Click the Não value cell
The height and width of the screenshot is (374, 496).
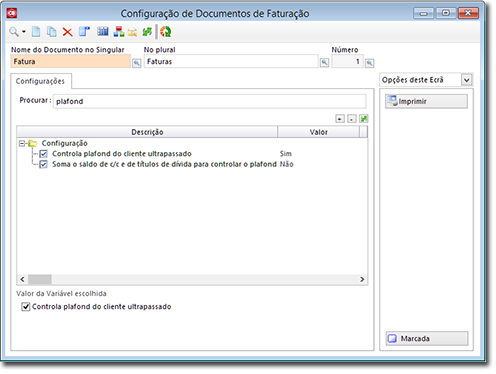click(x=286, y=164)
